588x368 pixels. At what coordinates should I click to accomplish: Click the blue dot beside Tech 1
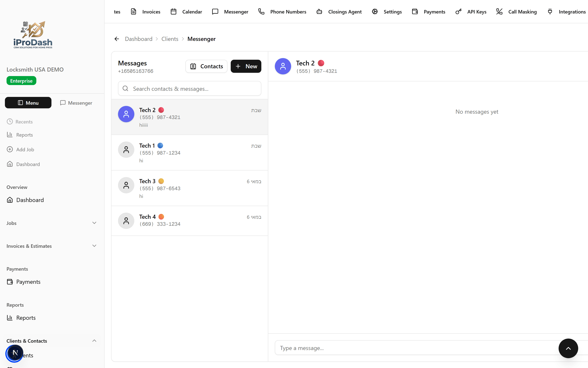tap(160, 146)
